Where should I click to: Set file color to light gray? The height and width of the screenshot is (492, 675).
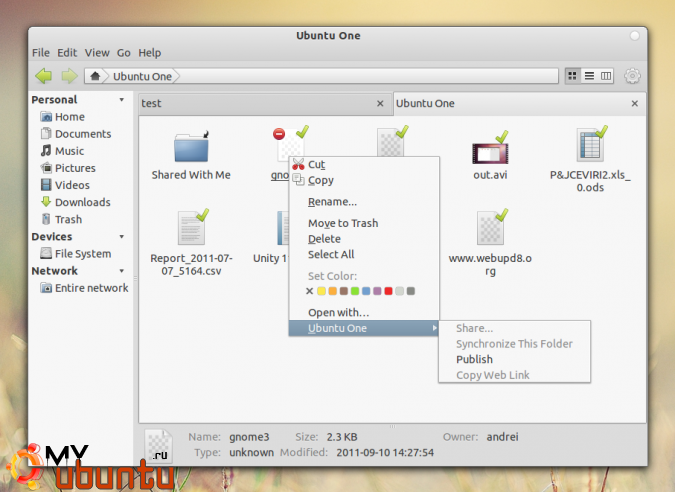click(399, 291)
